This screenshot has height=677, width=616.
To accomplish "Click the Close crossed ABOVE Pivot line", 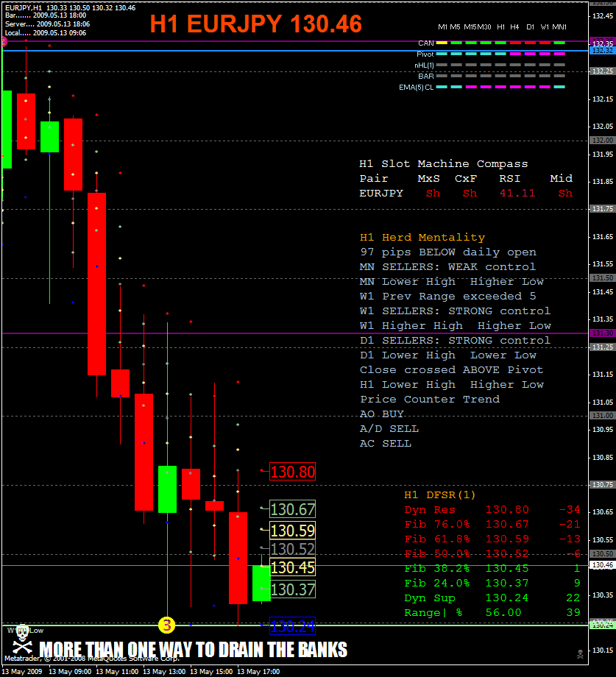I will tap(452, 369).
